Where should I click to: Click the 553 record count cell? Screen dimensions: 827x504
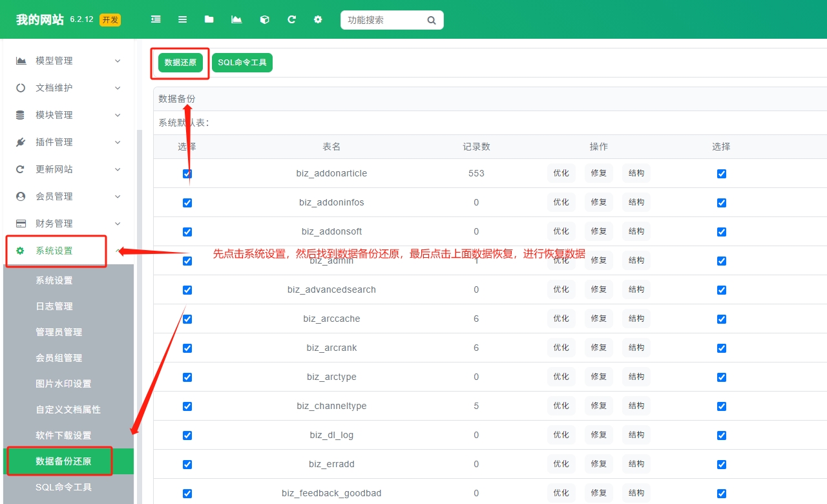476,173
